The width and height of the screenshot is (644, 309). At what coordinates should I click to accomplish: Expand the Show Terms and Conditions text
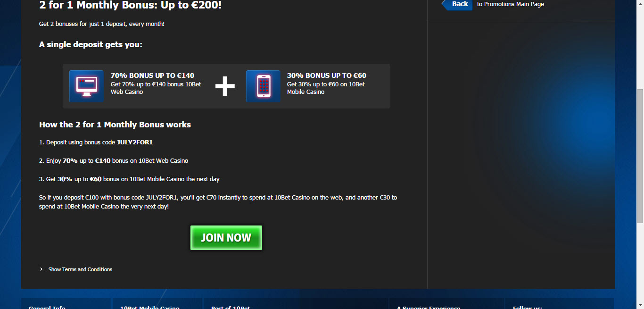point(80,269)
